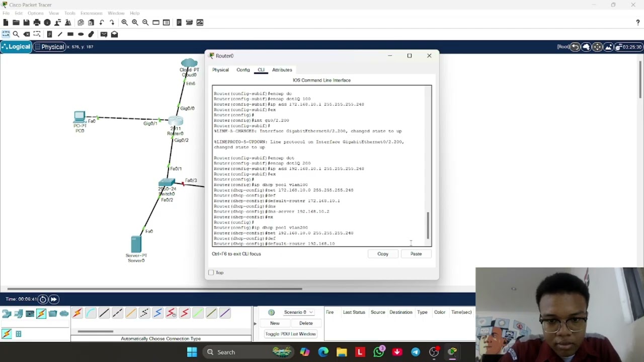Select the orange fiber cable
Image resolution: width=644 pixels, height=362 pixels.
pyautogui.click(x=131, y=313)
